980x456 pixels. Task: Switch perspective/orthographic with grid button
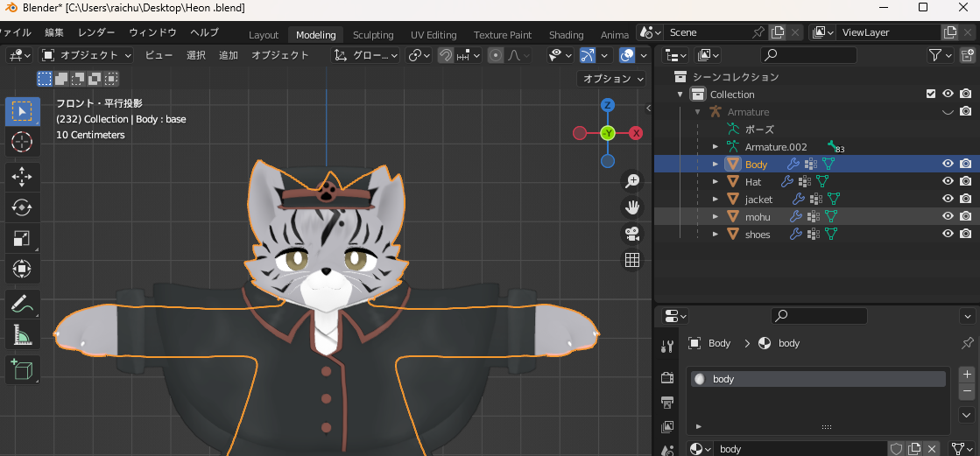click(x=632, y=260)
